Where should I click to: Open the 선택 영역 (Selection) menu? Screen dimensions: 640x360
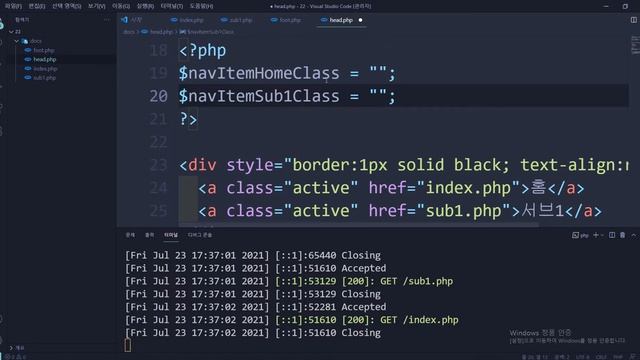tap(67, 6)
